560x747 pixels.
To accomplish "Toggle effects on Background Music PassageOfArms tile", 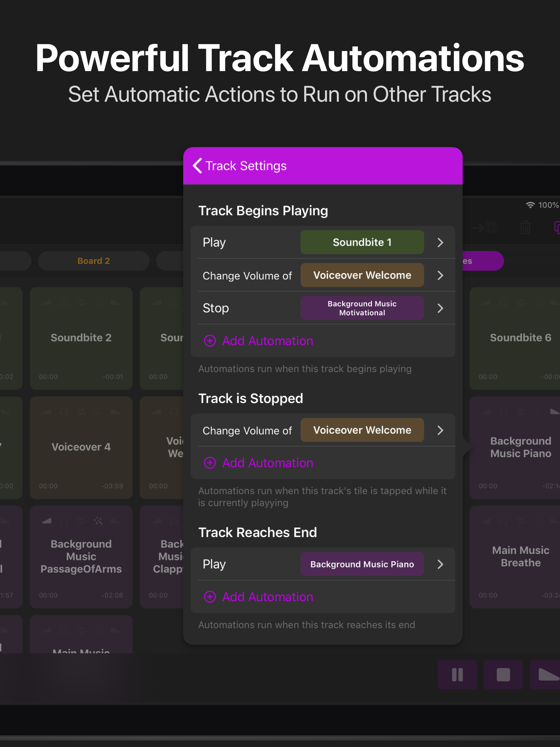I will [x=98, y=521].
